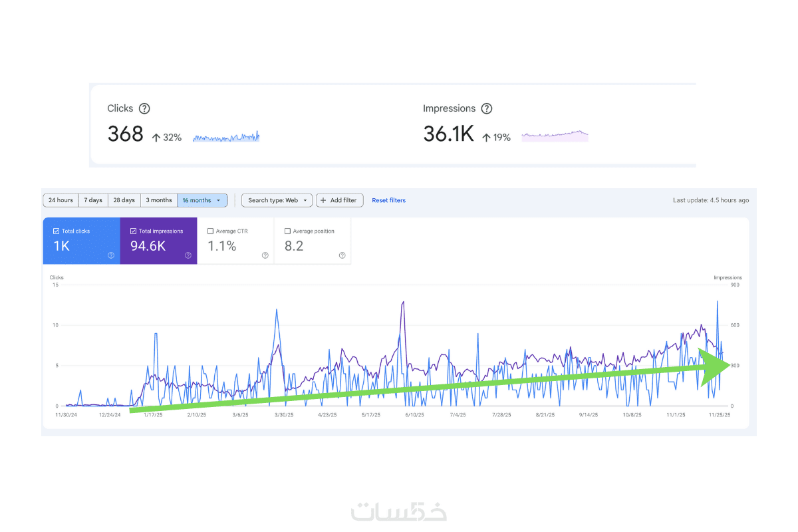Open the Total impressions card help icon
The image size is (798, 532).
coord(188,255)
